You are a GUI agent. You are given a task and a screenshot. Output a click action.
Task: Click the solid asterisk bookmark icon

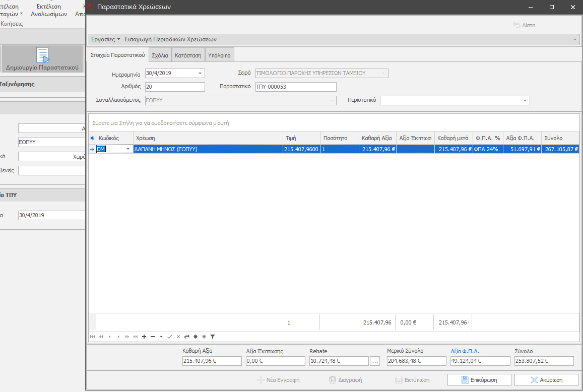coord(195,336)
